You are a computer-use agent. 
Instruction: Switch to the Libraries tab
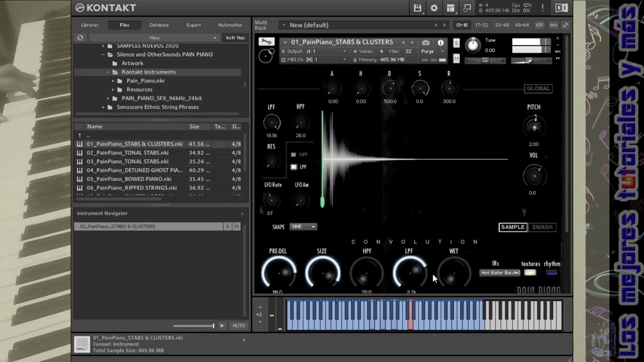[90, 25]
